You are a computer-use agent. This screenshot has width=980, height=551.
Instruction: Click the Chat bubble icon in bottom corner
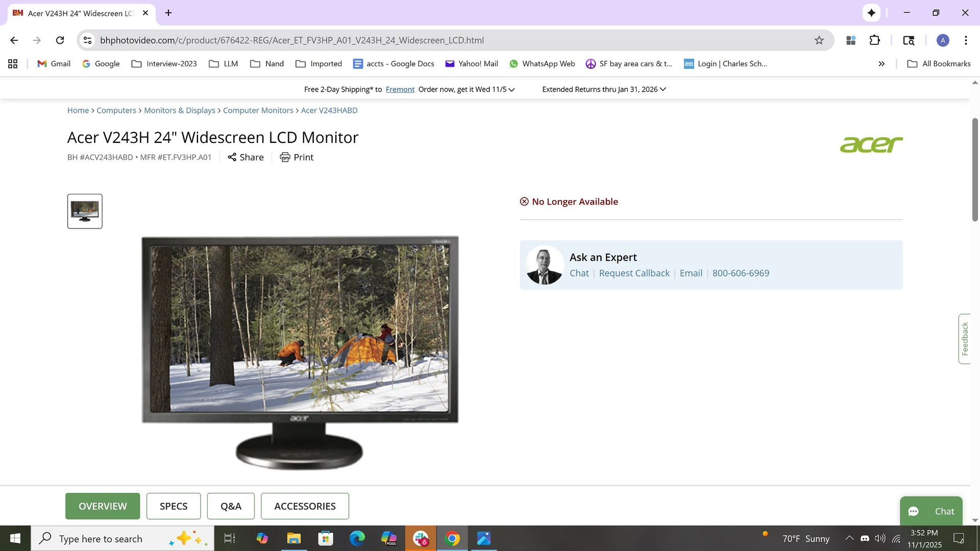(914, 511)
